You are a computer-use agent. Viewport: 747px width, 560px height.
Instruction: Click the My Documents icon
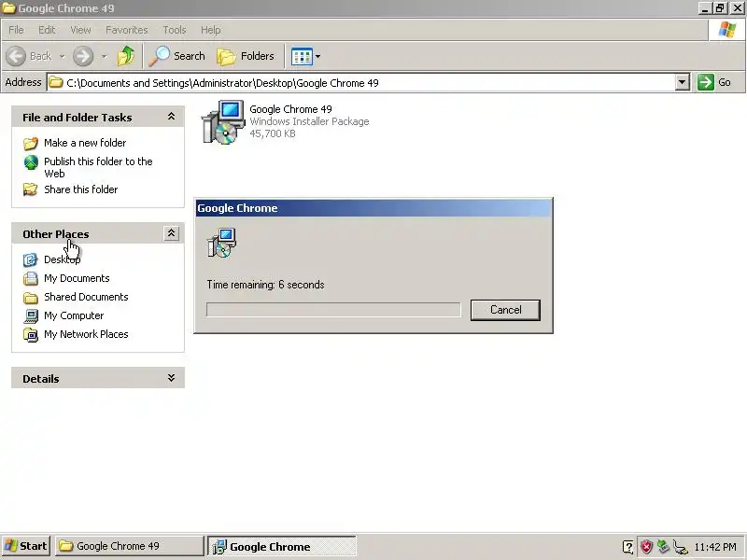click(31, 278)
